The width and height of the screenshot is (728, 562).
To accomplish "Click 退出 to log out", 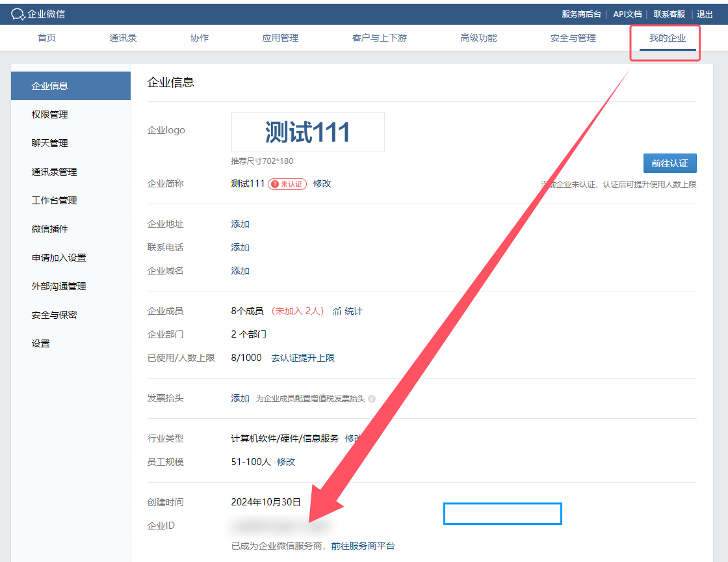I will point(705,14).
